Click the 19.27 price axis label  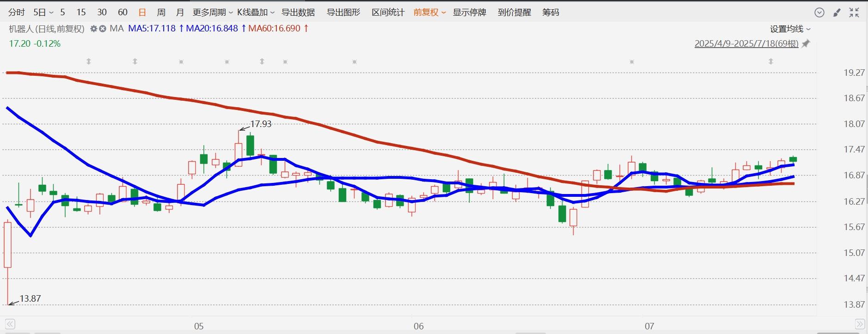tap(854, 73)
